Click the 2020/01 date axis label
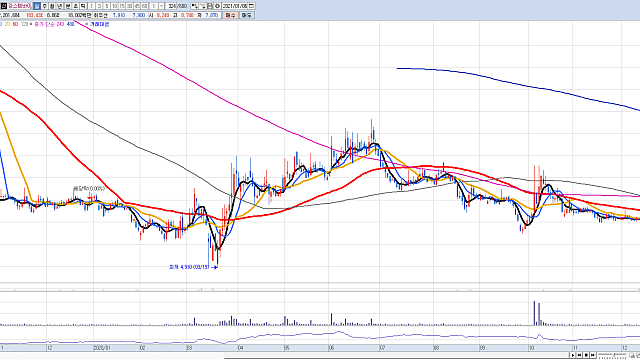This screenshot has width=640, height=360. 102,348
